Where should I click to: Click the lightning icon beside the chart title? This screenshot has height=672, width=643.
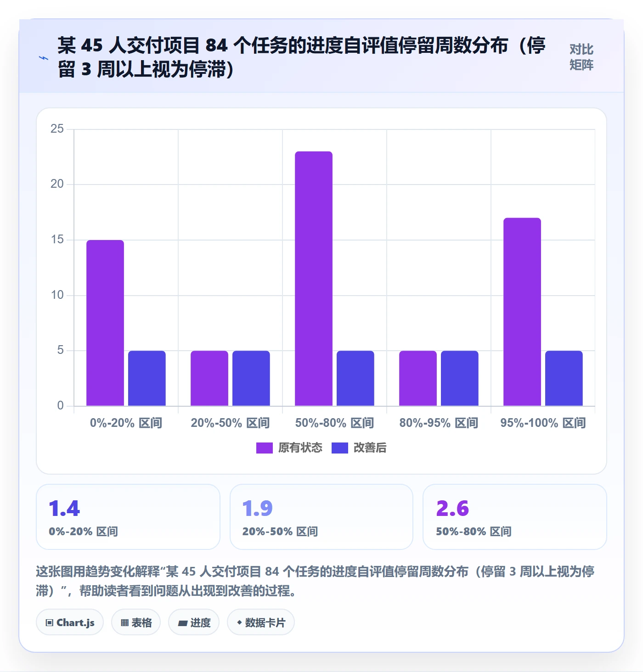pos(44,58)
